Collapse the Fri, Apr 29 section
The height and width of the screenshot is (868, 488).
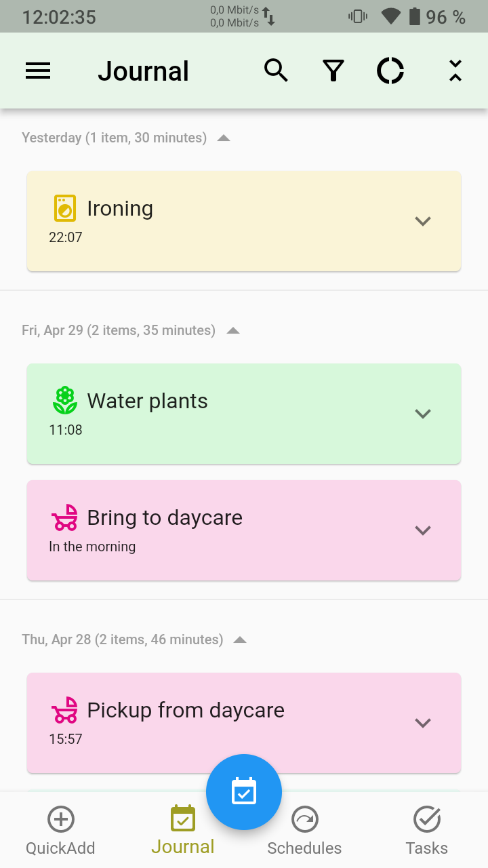coord(233,331)
